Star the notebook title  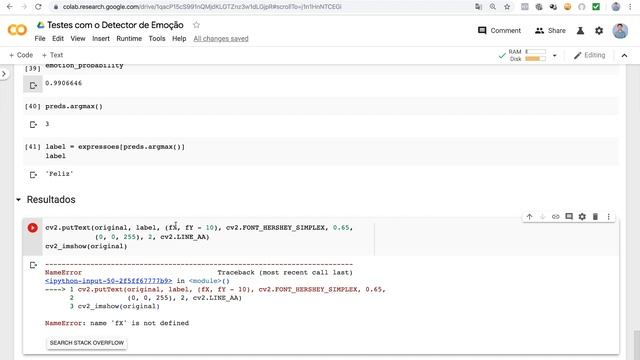click(x=196, y=25)
